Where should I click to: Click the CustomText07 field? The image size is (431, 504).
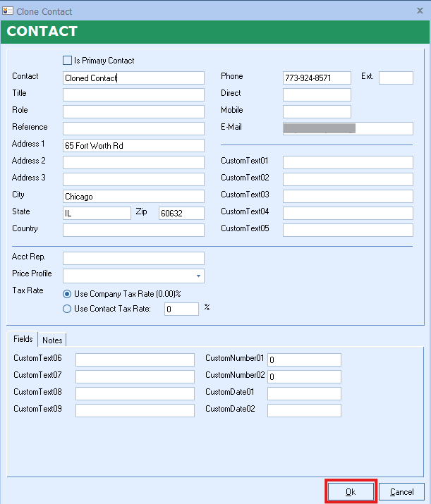click(135, 376)
